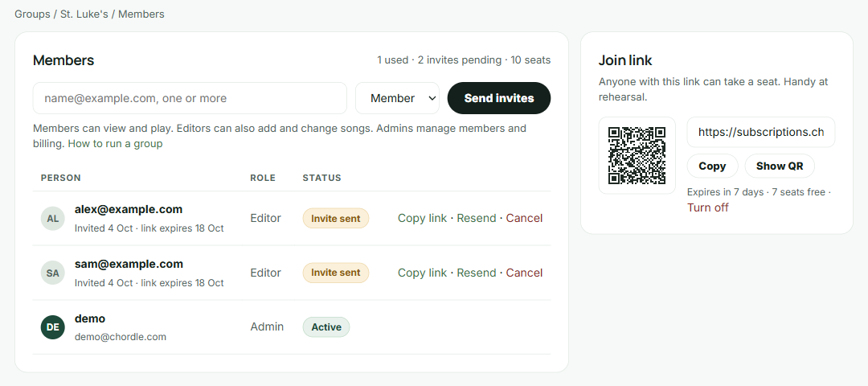Image resolution: width=868 pixels, height=386 pixels.
Task: Focus the email invite input field
Action: (x=190, y=98)
